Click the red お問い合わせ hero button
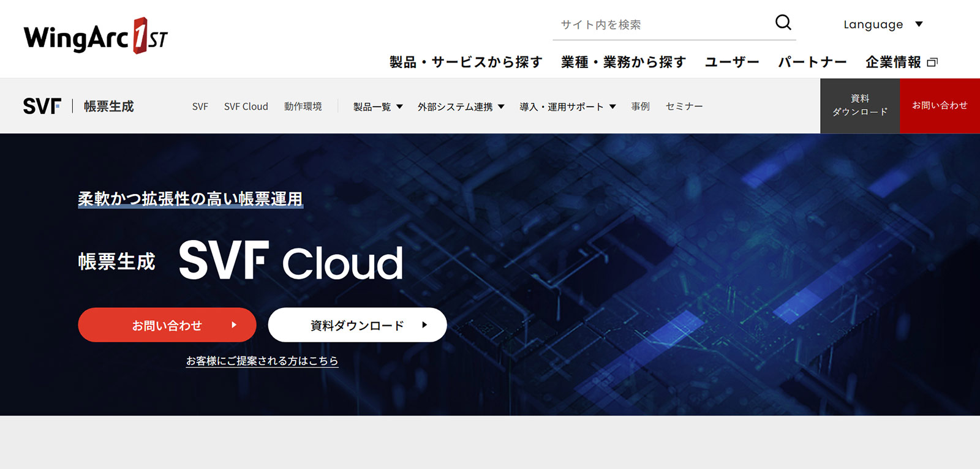The width and height of the screenshot is (980, 469). (167, 325)
